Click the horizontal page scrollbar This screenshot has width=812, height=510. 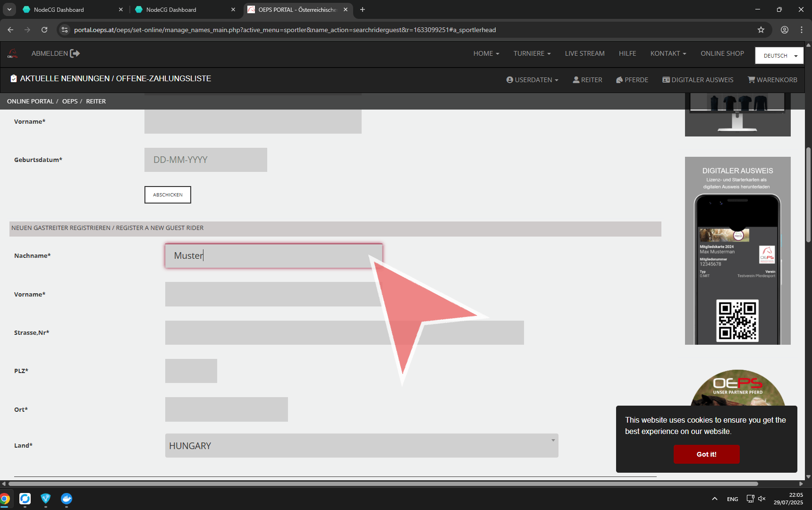382,484
